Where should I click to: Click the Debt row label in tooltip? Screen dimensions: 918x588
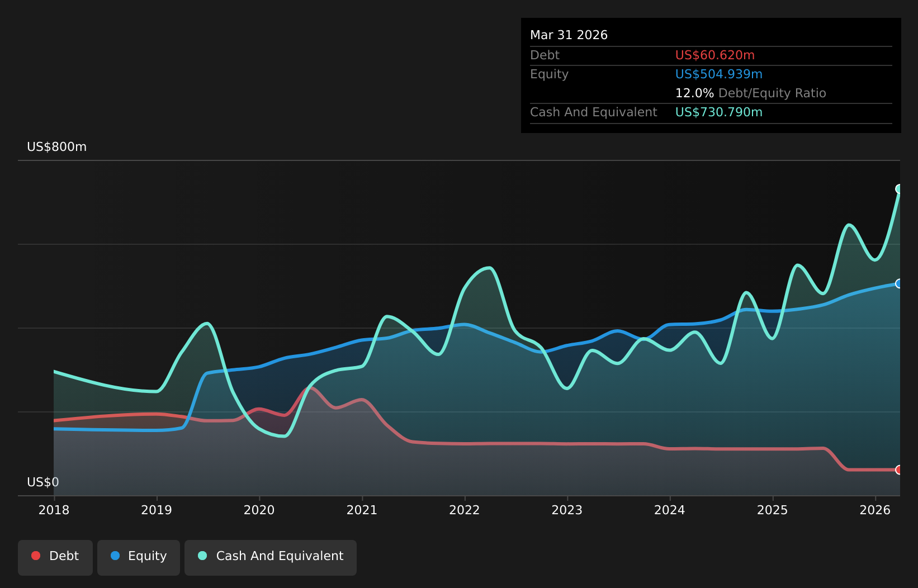pos(545,55)
